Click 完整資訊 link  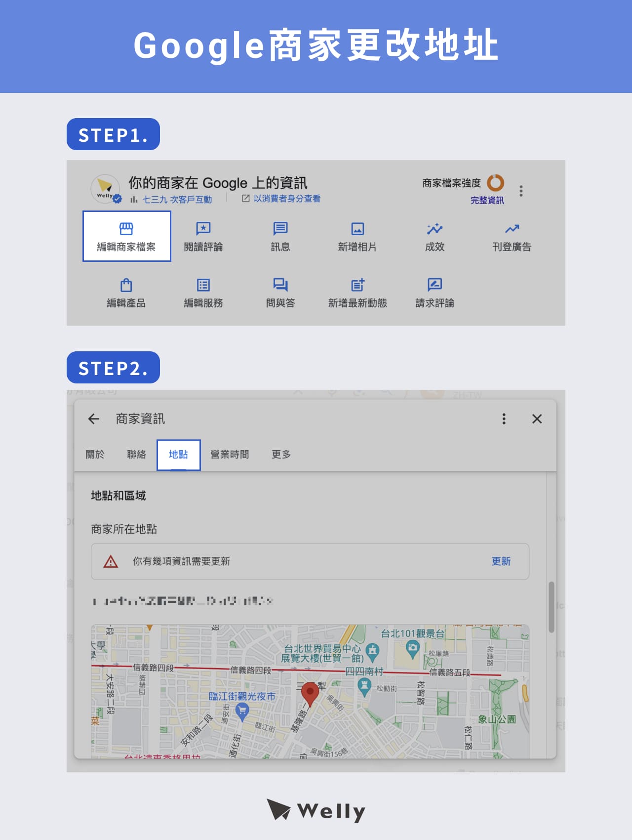(x=487, y=200)
